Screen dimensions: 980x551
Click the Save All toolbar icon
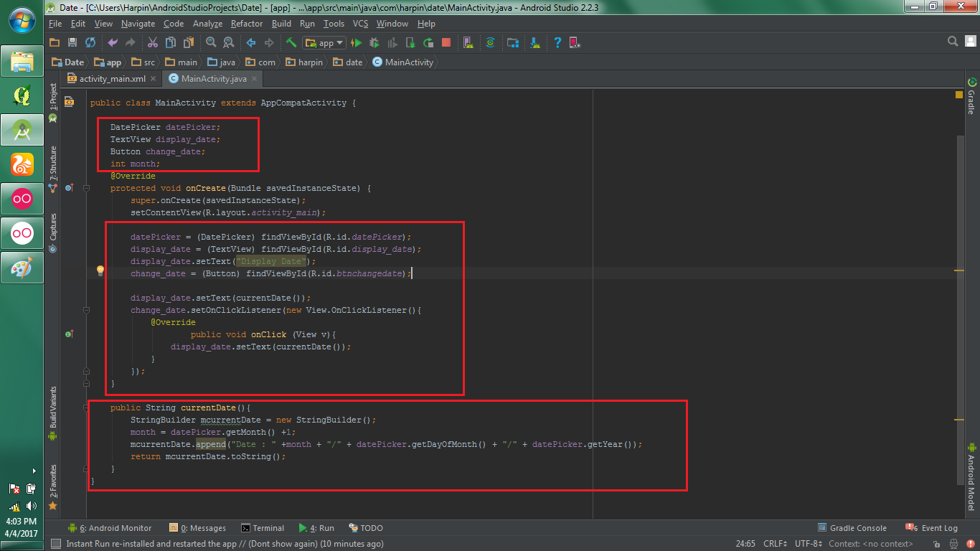[72, 43]
